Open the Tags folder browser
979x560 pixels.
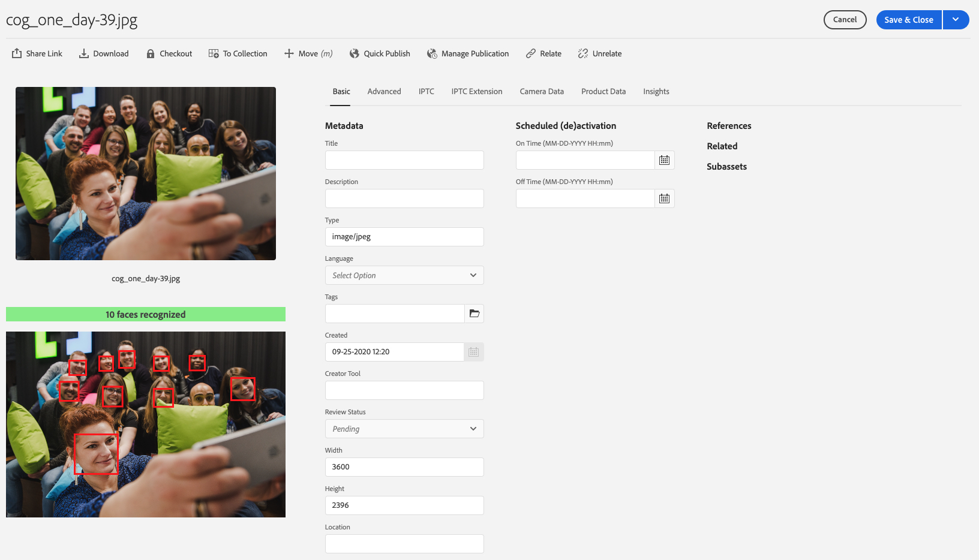[x=475, y=314]
